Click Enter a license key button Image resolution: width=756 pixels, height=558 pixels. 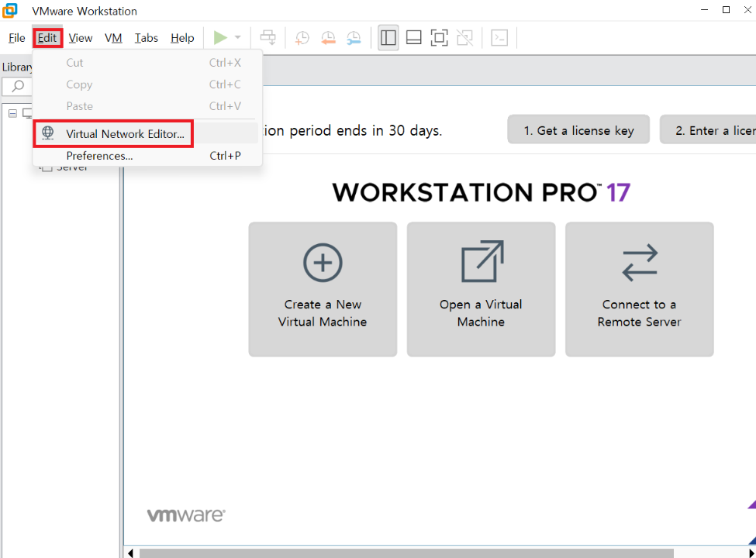(x=708, y=130)
